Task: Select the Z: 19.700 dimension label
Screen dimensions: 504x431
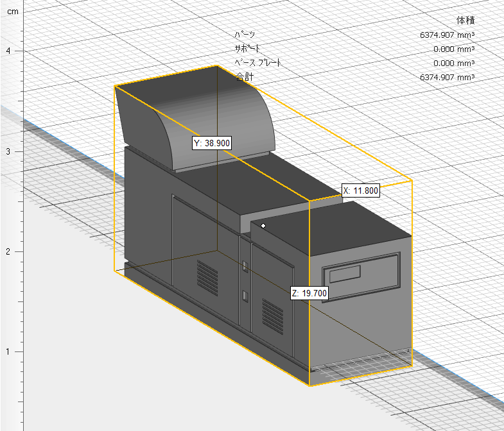Action: pyautogui.click(x=309, y=293)
